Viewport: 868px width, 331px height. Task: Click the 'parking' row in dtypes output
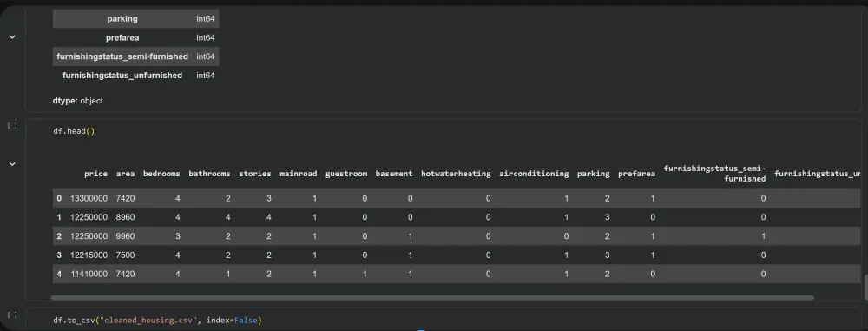click(x=135, y=19)
